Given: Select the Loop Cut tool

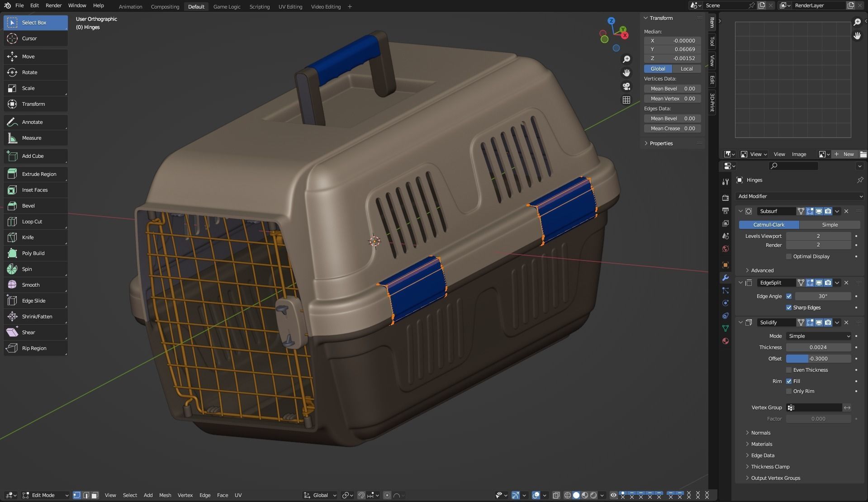Looking at the screenshot, I should pos(36,222).
